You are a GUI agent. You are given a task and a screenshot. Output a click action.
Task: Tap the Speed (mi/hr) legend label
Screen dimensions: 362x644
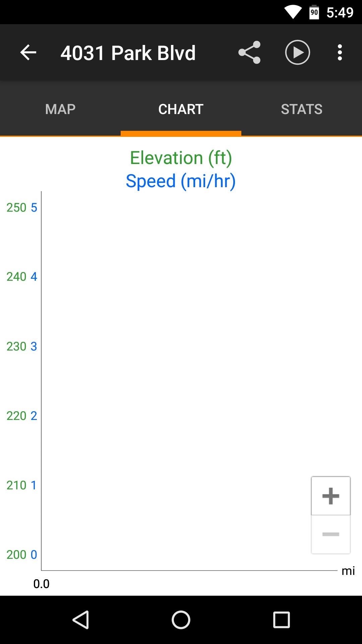tap(181, 181)
